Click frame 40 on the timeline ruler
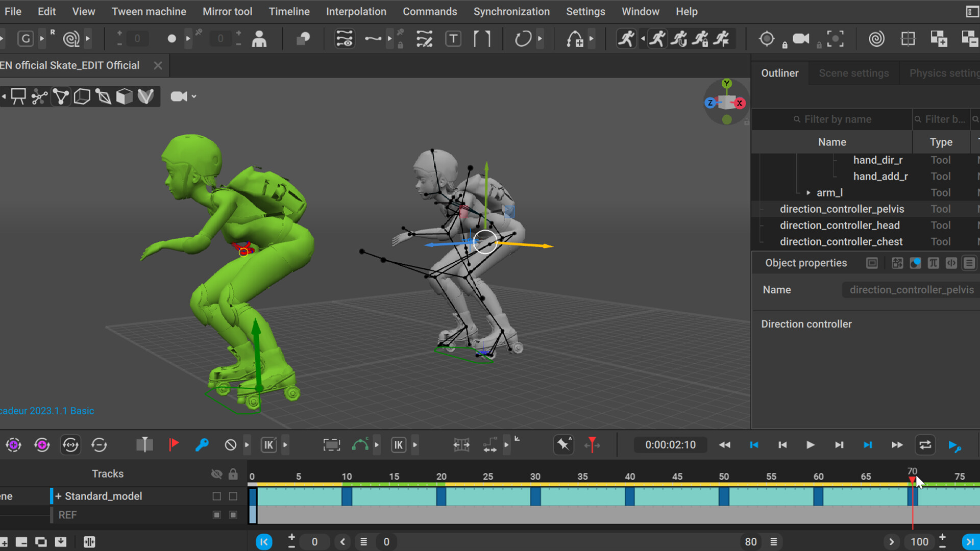Screen dimensions: 980x551 pos(630,477)
